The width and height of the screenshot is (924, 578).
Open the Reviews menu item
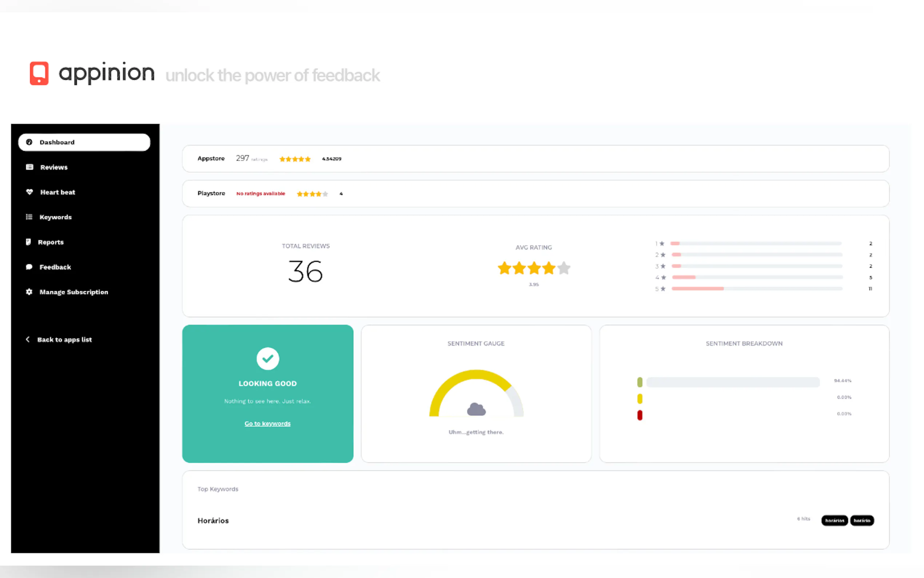[54, 167]
